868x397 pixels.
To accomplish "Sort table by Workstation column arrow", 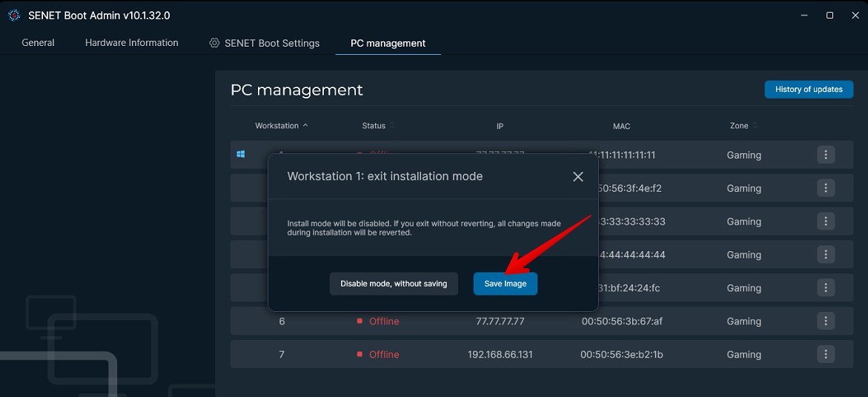I will click(x=305, y=126).
